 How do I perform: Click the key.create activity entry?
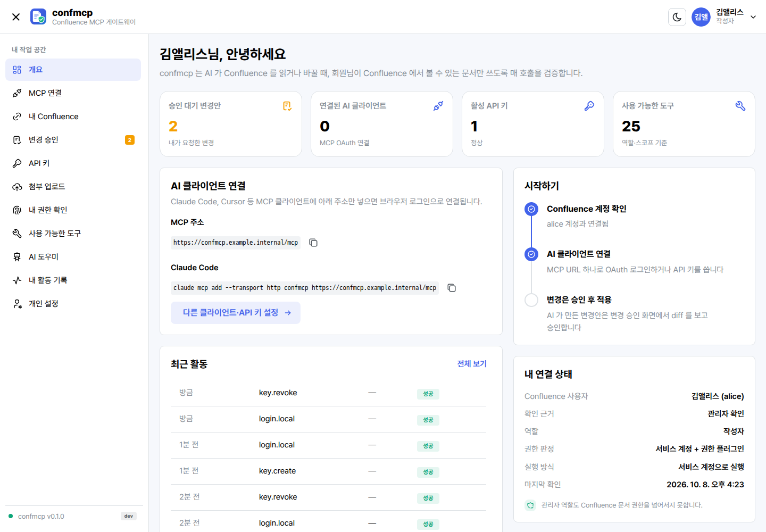[x=277, y=471]
